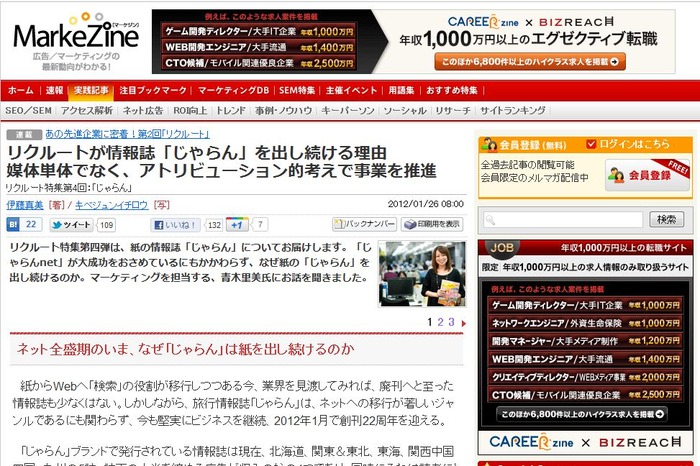The width and height of the screenshot is (700, 466).
Task: Click the article photo of the woman
Action: 422,274
